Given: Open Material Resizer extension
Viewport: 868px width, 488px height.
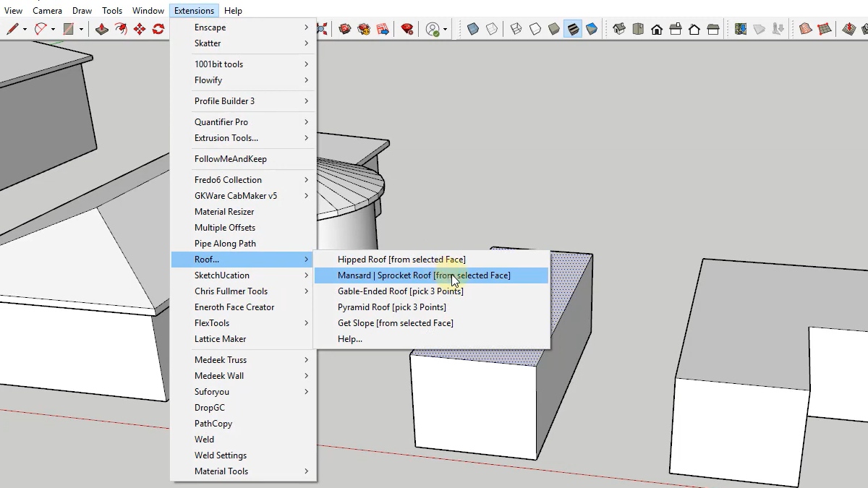Looking at the screenshot, I should (x=244, y=212).
